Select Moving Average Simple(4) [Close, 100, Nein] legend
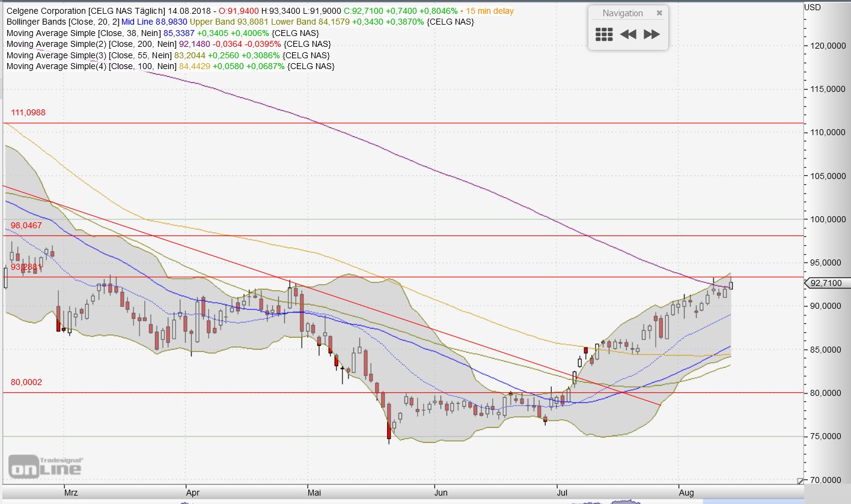Image resolution: width=851 pixels, height=504 pixels. pyautogui.click(x=91, y=66)
